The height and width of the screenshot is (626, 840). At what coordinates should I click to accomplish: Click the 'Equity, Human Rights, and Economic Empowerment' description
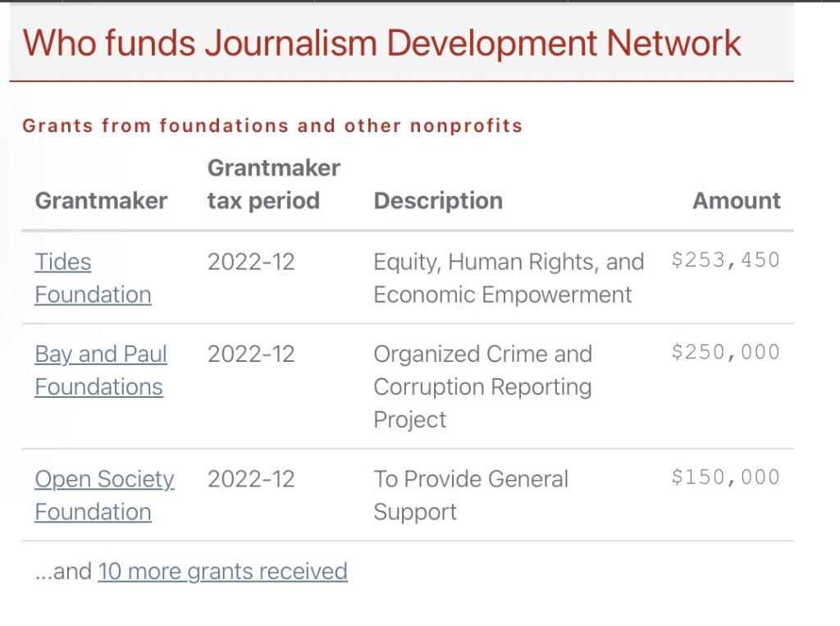(508, 278)
